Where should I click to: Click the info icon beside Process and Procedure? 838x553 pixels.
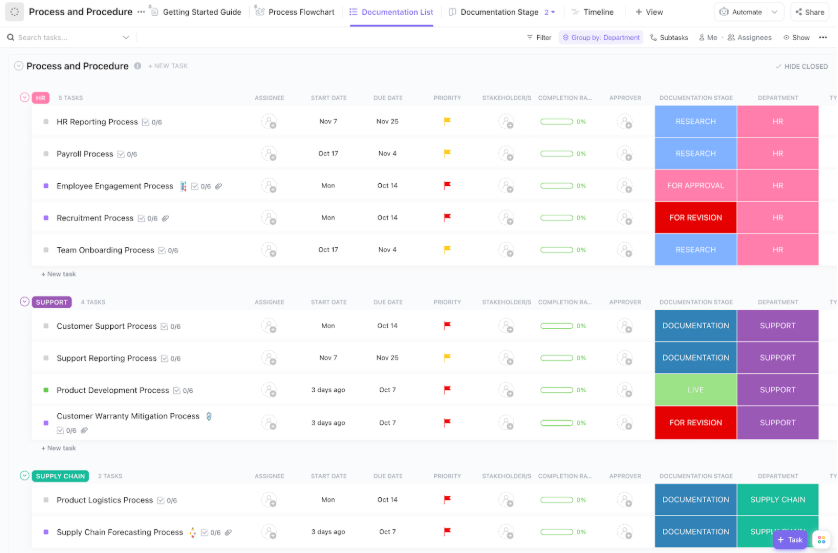137,66
